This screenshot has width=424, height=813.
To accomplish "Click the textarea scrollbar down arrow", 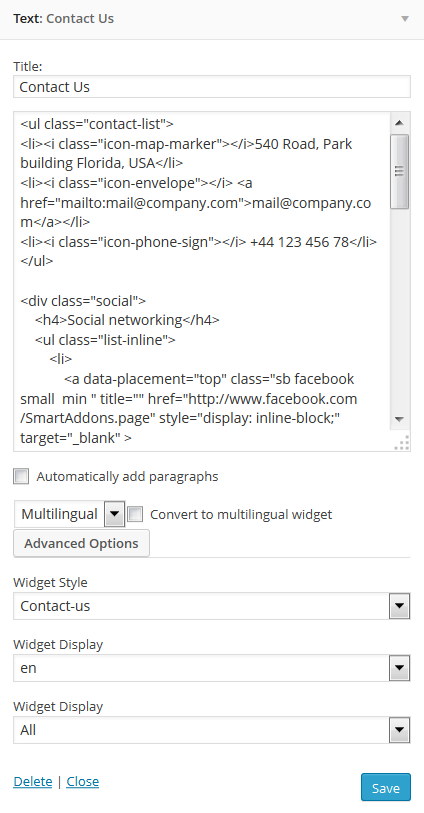I will point(399,419).
